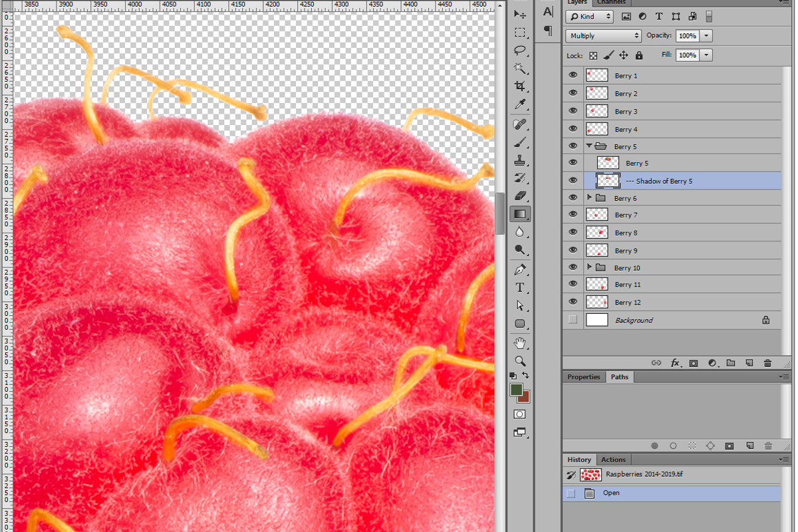This screenshot has height=532, width=798.
Task: Open the History panel flyout menu
Action: coord(785,460)
